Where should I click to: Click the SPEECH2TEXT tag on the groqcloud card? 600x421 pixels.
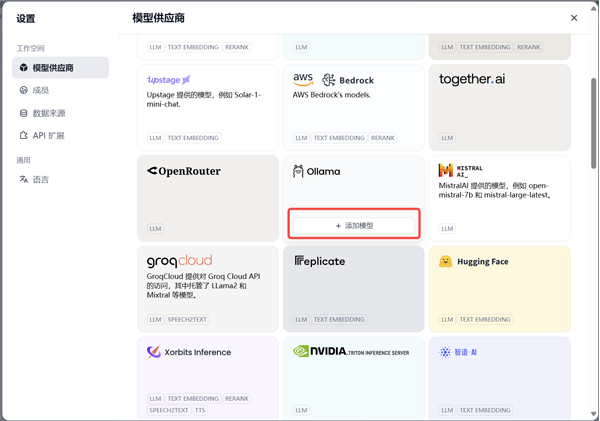(187, 319)
